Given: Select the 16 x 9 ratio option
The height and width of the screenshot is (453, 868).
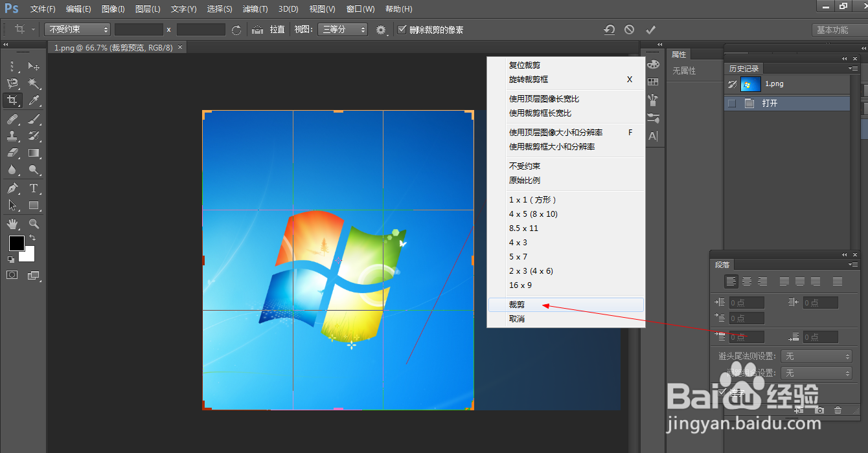Looking at the screenshot, I should (x=566, y=285).
